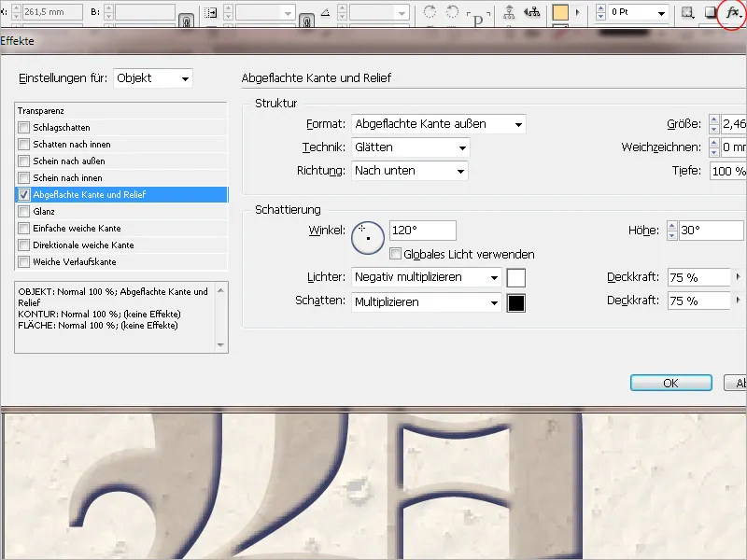Click the white Lichter color swatch

point(516,278)
